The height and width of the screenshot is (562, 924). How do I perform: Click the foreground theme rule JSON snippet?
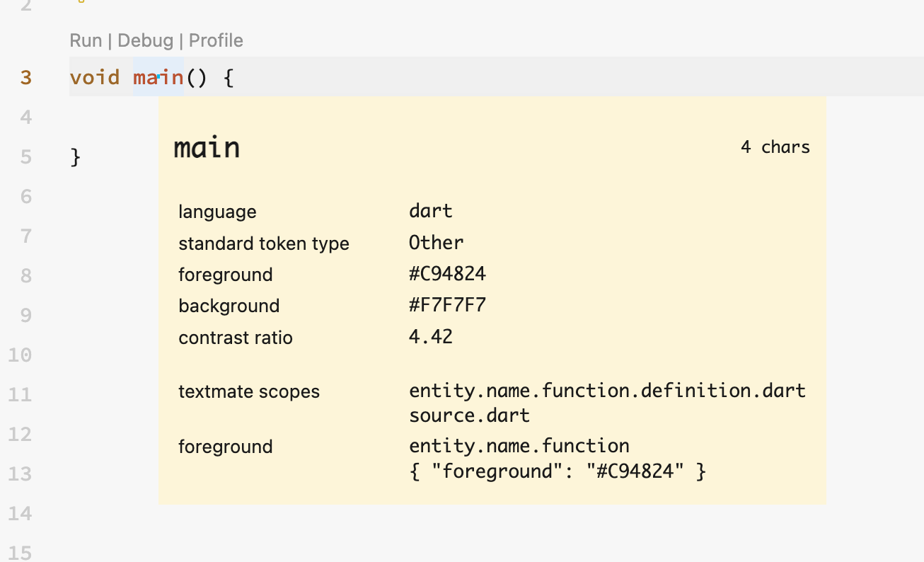point(557,470)
